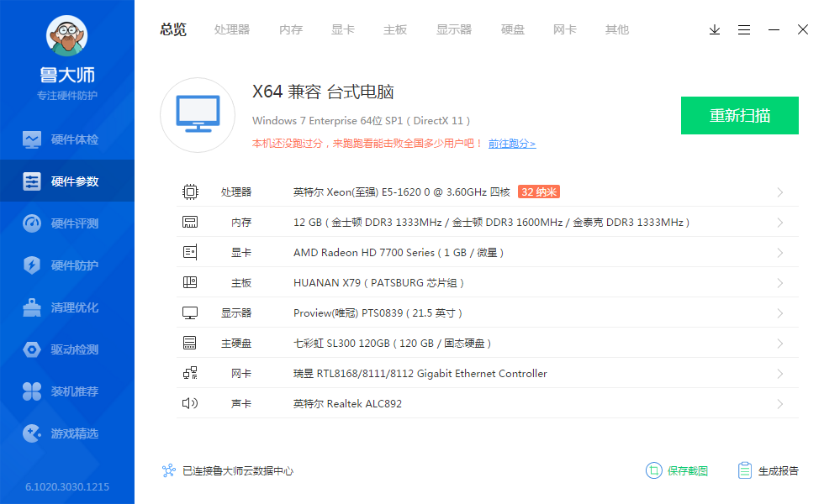This screenshot has width=824, height=504.
Task: Click the Xeon E5-1620 processor text
Action: point(402,192)
